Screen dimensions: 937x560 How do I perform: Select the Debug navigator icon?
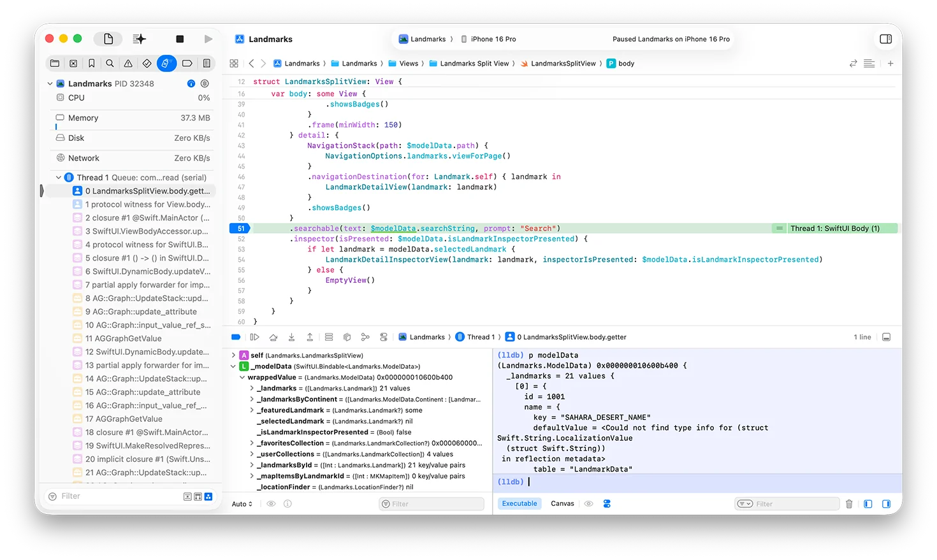pyautogui.click(x=166, y=63)
